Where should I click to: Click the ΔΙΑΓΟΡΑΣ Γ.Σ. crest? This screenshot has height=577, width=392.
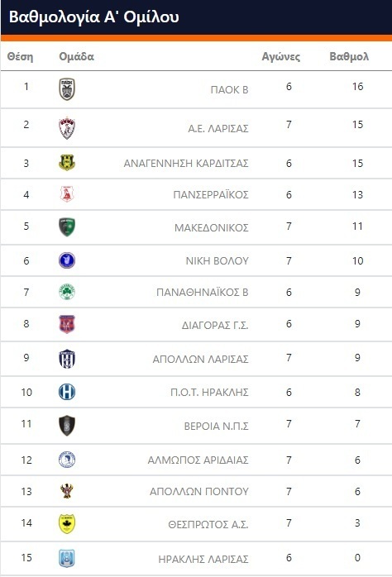pyautogui.click(x=67, y=324)
